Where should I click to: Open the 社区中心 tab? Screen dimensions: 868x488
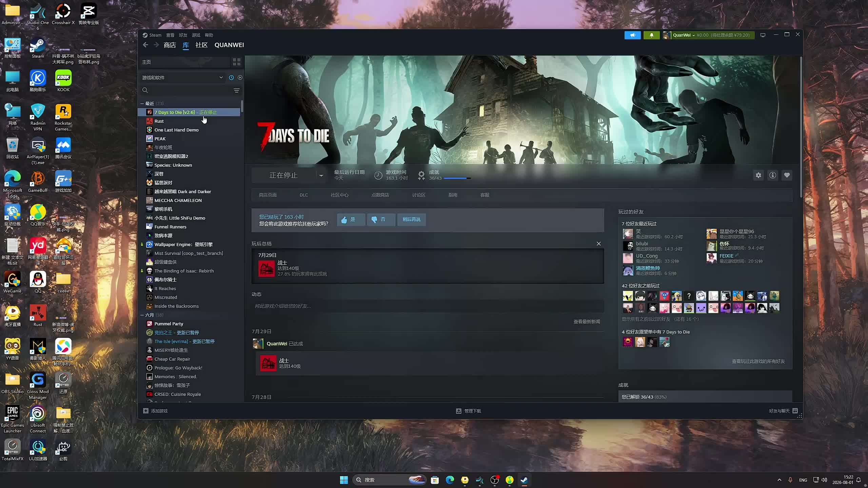pos(340,195)
